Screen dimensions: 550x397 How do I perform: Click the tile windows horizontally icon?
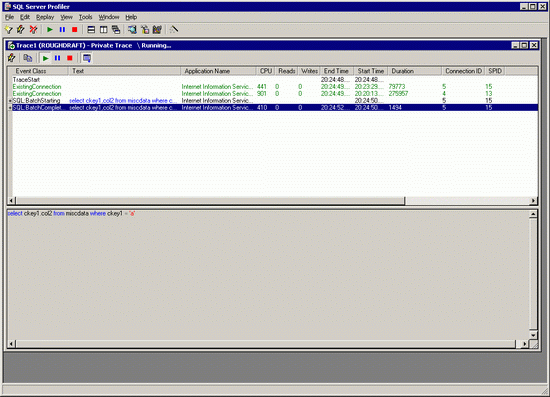(x=91, y=30)
